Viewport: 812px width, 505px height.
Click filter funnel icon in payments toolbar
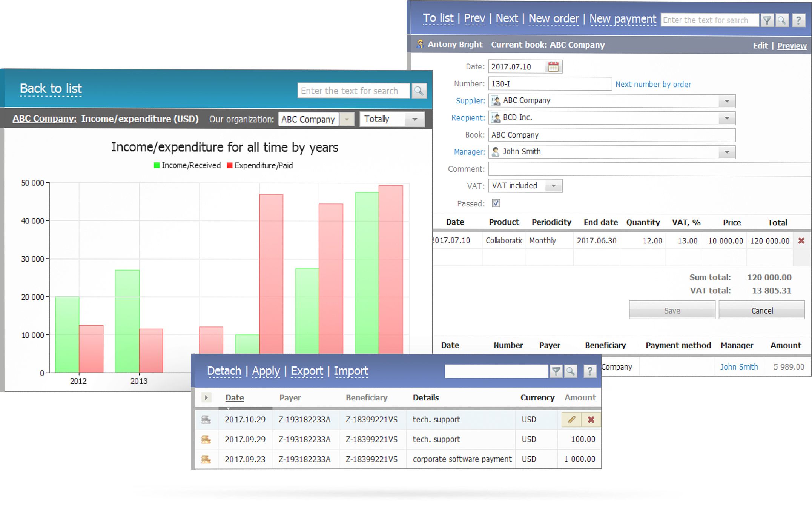coord(556,371)
